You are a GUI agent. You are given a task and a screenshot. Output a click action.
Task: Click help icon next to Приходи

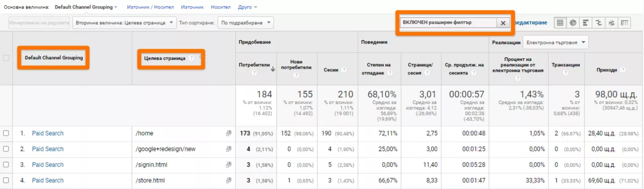tap(622, 69)
